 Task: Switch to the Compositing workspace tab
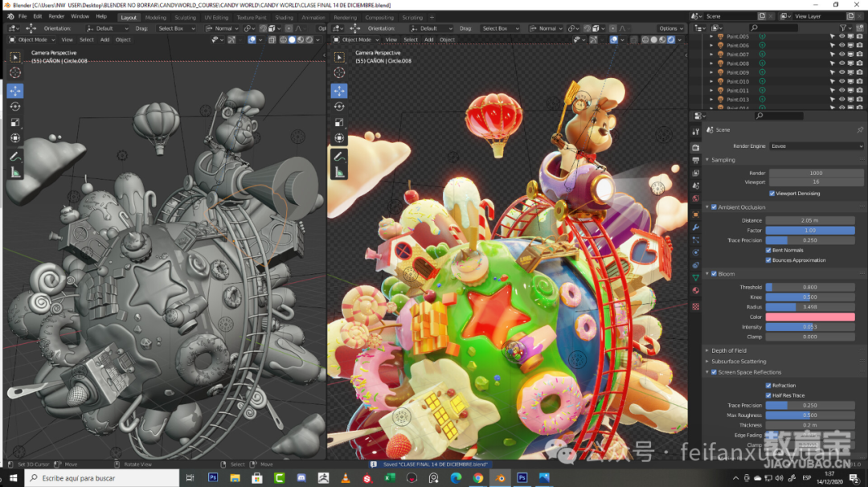tap(379, 17)
